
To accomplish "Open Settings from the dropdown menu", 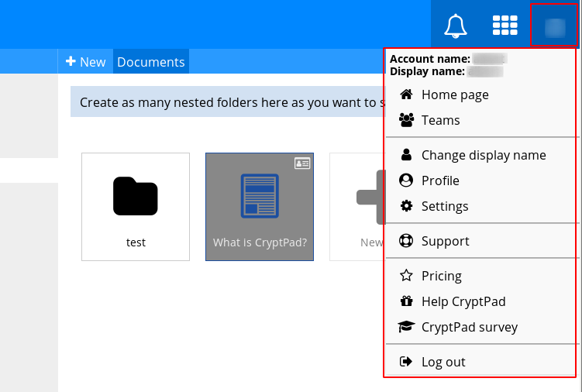I will coord(480,205).
